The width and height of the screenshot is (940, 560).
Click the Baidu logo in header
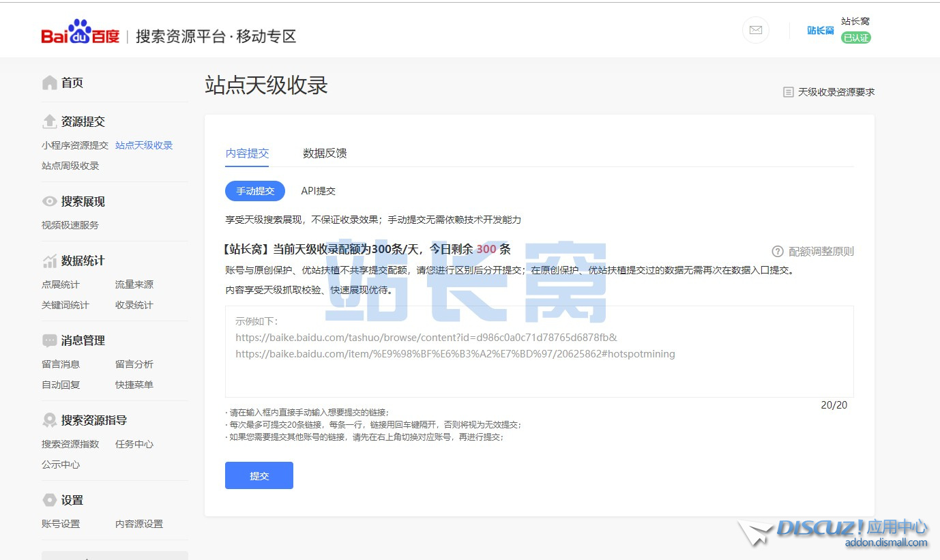(80, 33)
